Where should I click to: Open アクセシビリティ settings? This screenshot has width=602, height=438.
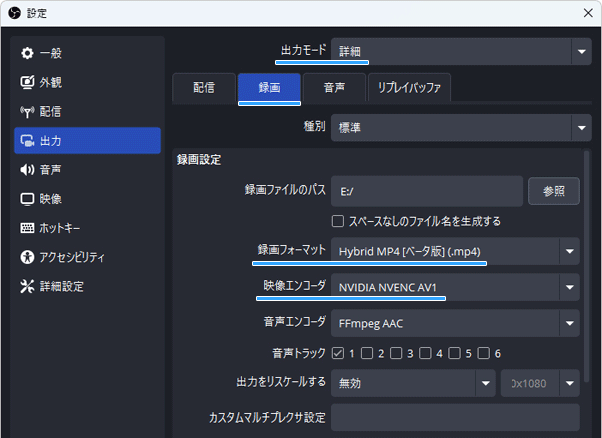(88, 257)
